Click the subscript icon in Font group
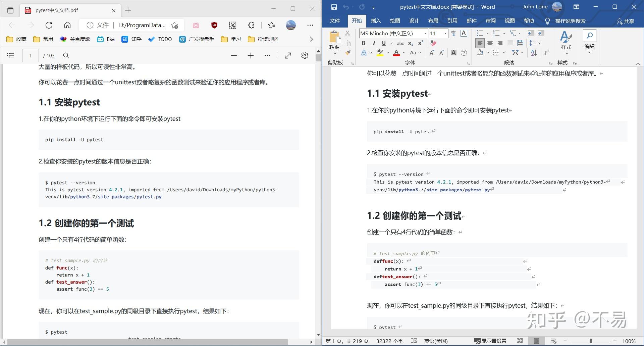The width and height of the screenshot is (644, 346). [410, 44]
